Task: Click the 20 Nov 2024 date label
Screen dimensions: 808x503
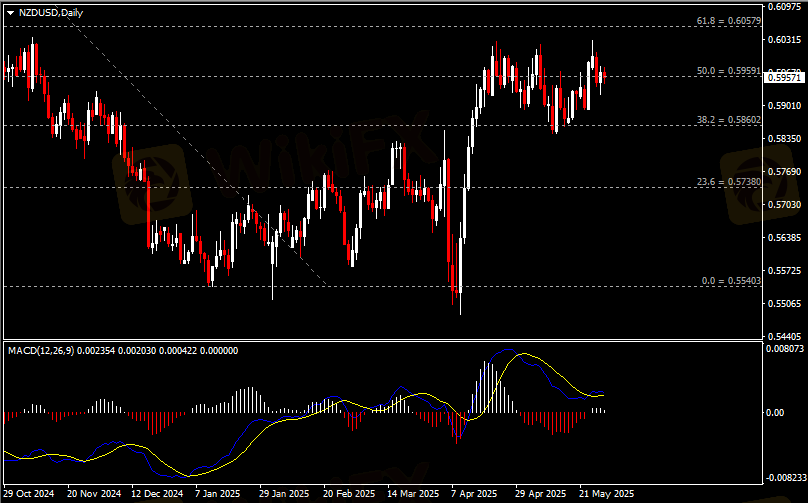Action: [94, 494]
